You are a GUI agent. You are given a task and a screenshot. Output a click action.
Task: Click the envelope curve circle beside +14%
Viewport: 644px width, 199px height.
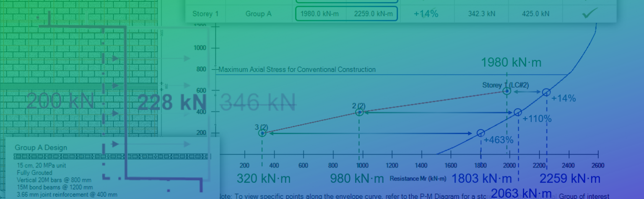click(x=546, y=92)
